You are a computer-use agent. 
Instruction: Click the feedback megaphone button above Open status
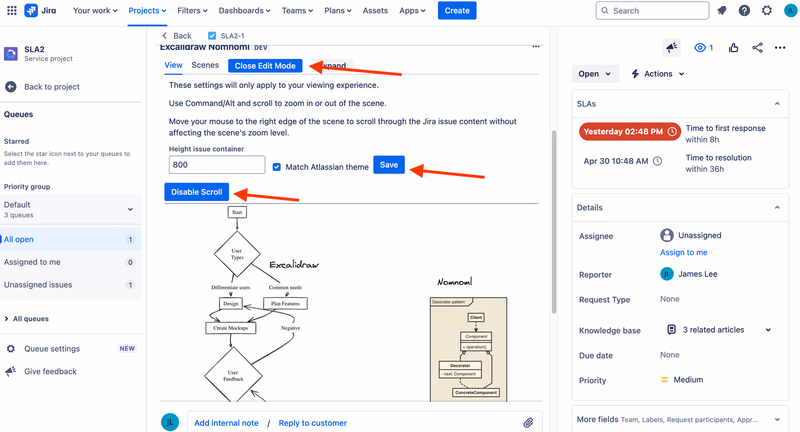point(672,47)
